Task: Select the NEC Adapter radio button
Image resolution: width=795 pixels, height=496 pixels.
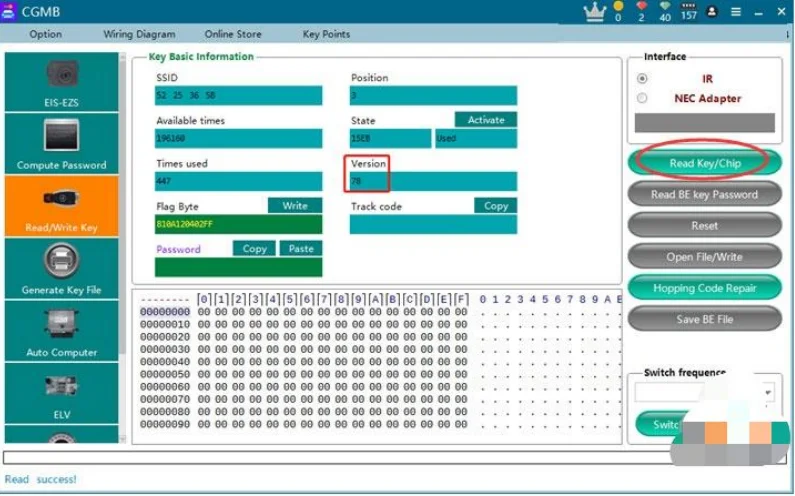Action: (642, 98)
